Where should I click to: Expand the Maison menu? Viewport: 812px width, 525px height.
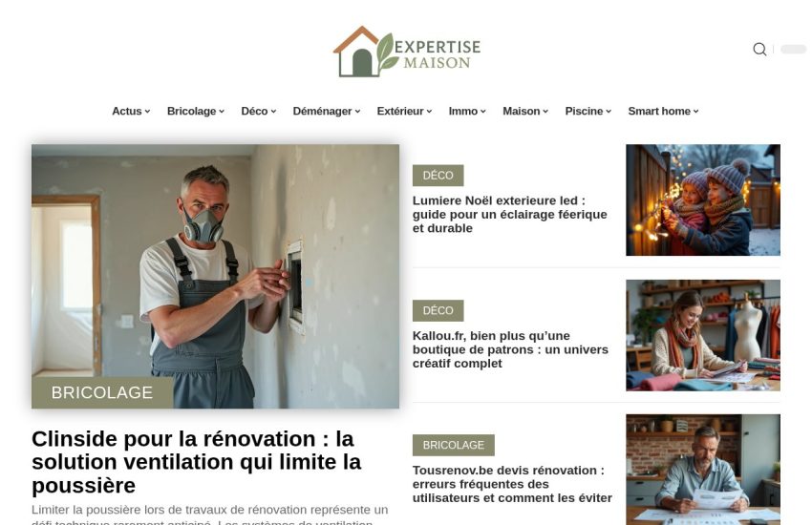[x=525, y=112]
